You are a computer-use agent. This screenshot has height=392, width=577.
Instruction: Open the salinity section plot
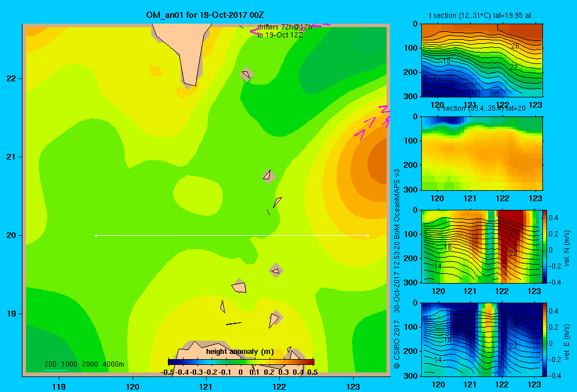pyautogui.click(x=482, y=153)
